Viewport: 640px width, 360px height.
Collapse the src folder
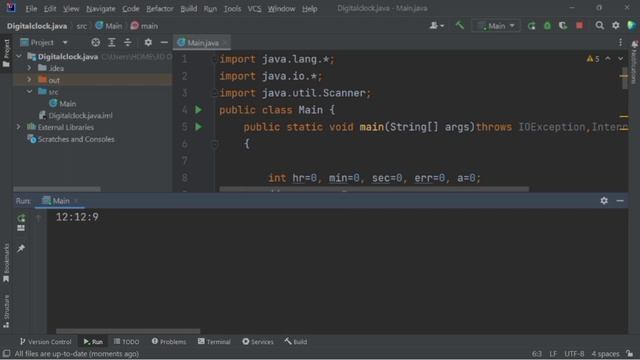coord(29,92)
